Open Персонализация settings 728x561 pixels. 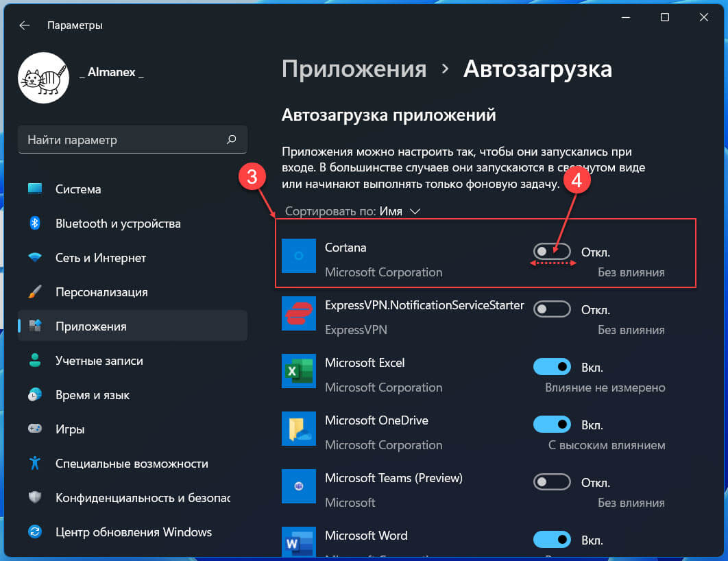[x=132, y=292]
